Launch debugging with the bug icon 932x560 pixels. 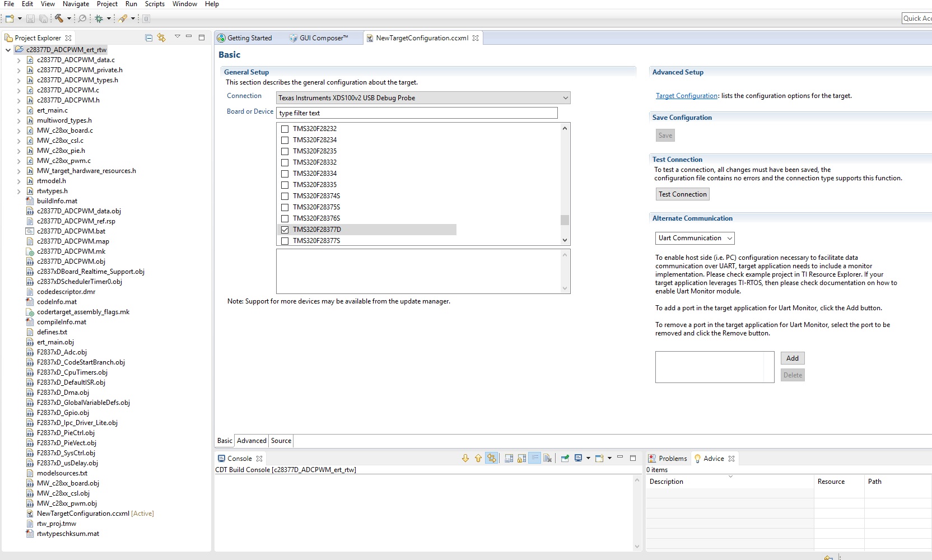[x=99, y=18]
